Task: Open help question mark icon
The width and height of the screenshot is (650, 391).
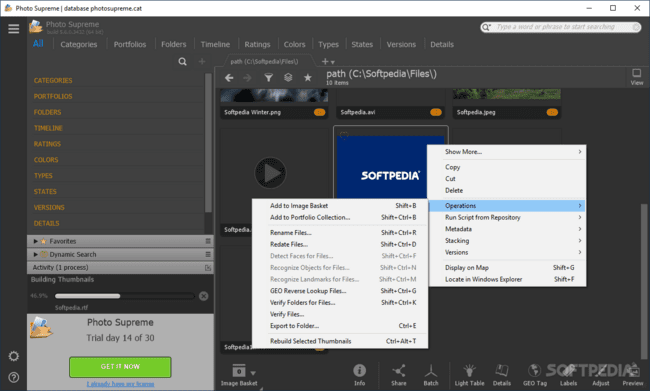Action: [14, 377]
